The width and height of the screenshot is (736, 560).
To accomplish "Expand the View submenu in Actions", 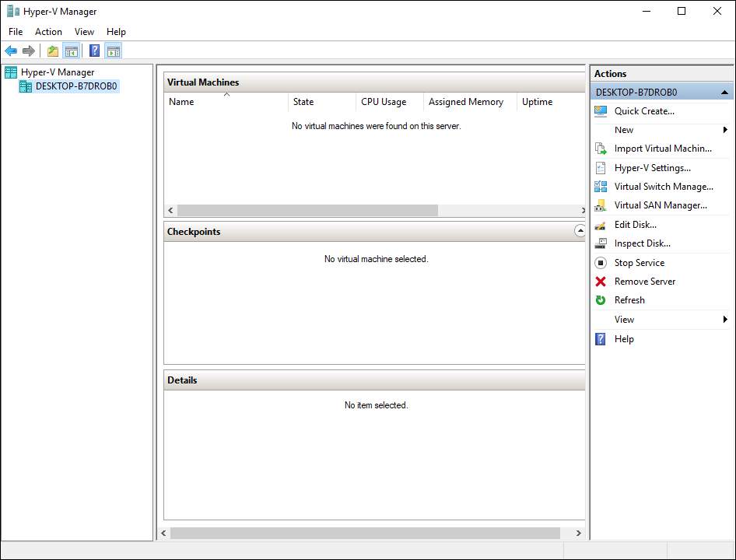I will tap(725, 320).
